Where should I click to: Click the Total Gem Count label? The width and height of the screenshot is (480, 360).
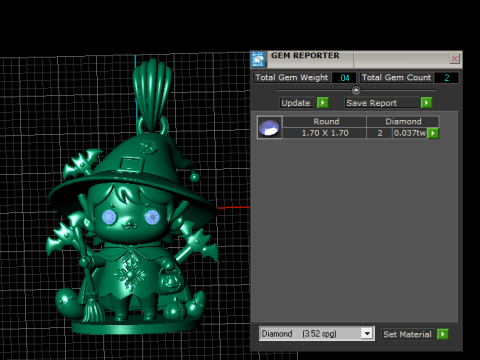(396, 78)
